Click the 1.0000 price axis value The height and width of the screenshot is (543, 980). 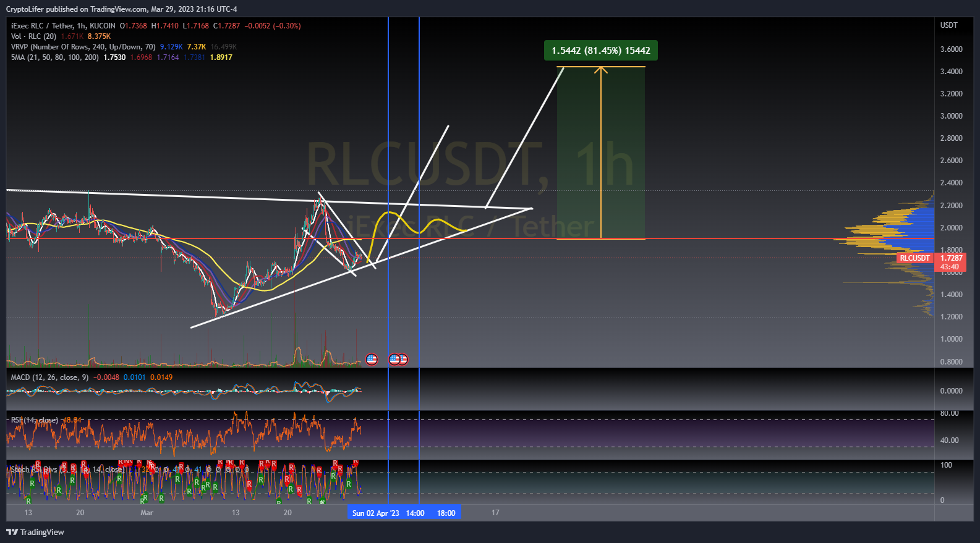coord(952,339)
